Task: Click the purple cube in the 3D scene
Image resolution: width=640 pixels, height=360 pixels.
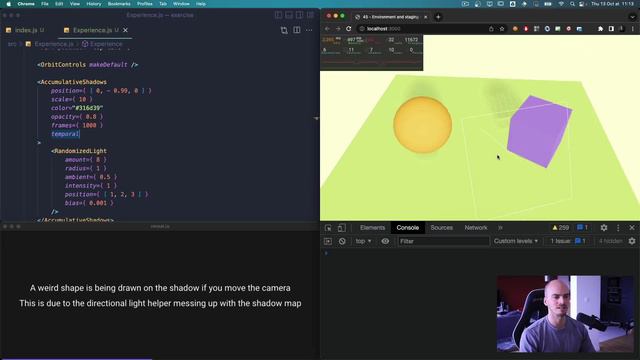Action: coord(539,131)
